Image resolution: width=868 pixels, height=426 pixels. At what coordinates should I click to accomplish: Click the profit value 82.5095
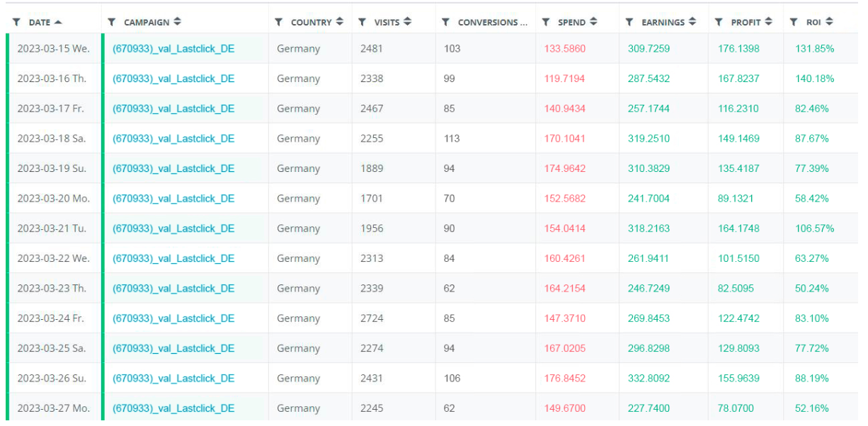click(736, 289)
